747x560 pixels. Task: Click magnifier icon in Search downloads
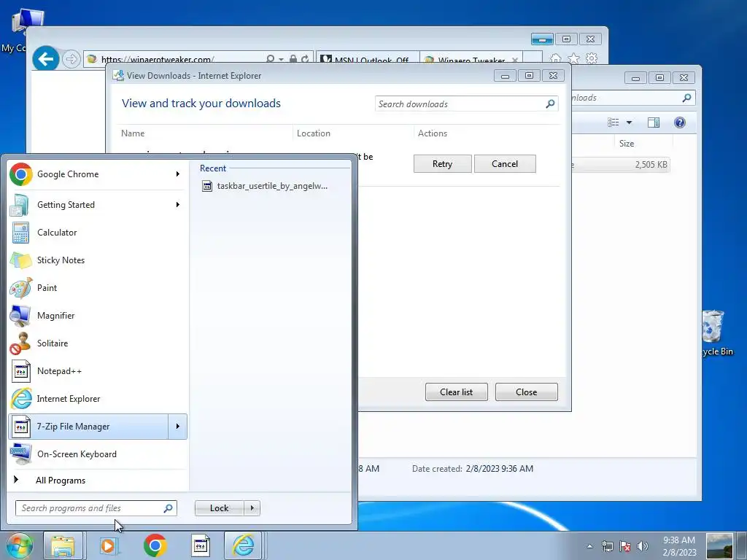pyautogui.click(x=550, y=104)
